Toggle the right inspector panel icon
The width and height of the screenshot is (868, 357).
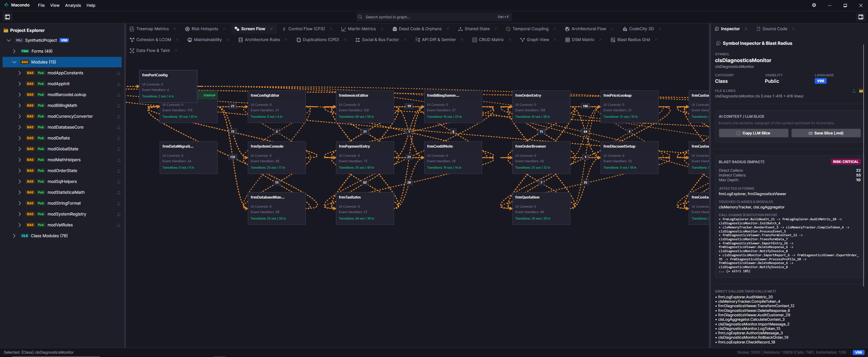[x=861, y=17]
